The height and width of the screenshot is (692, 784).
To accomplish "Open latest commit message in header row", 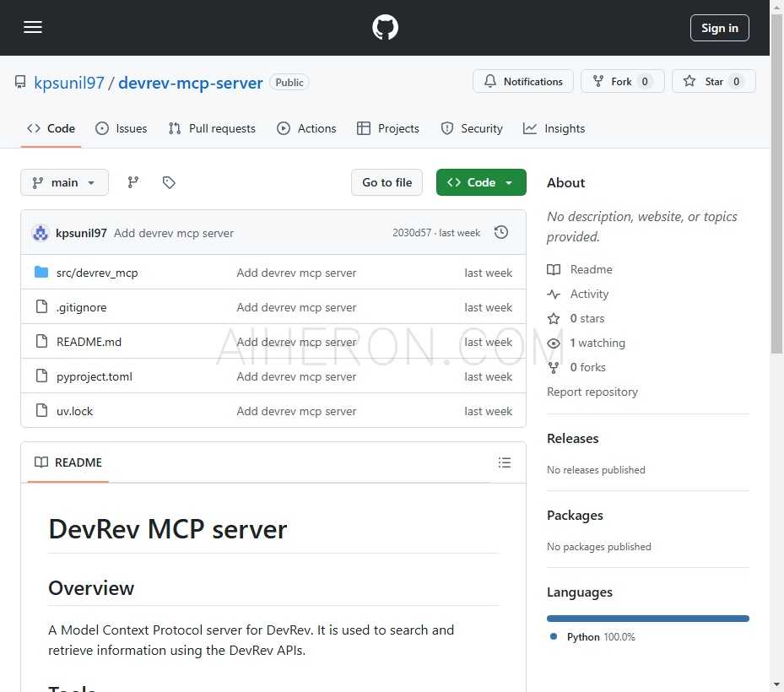I will pos(174,233).
